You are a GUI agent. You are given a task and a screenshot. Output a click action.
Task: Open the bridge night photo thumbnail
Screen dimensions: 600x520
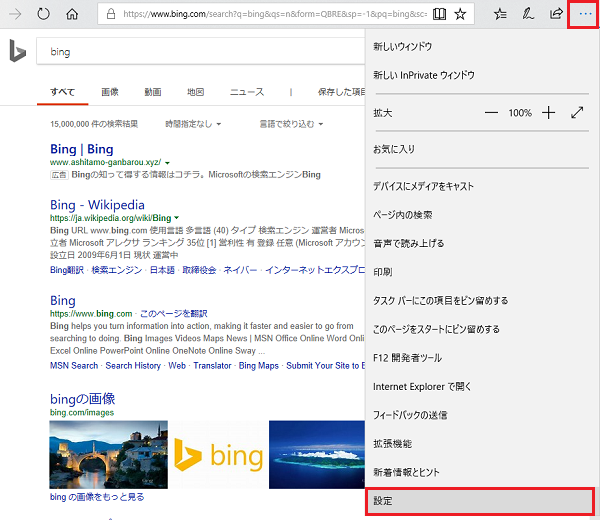[109, 455]
